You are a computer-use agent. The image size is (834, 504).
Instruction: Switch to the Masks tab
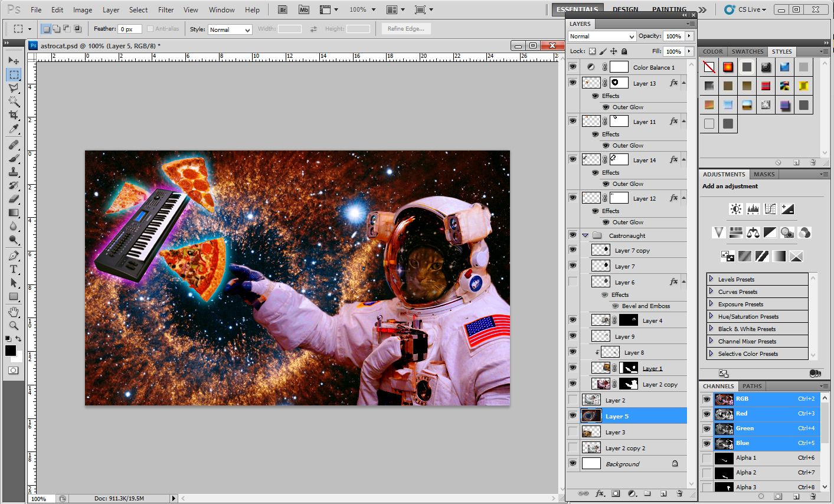pos(764,174)
